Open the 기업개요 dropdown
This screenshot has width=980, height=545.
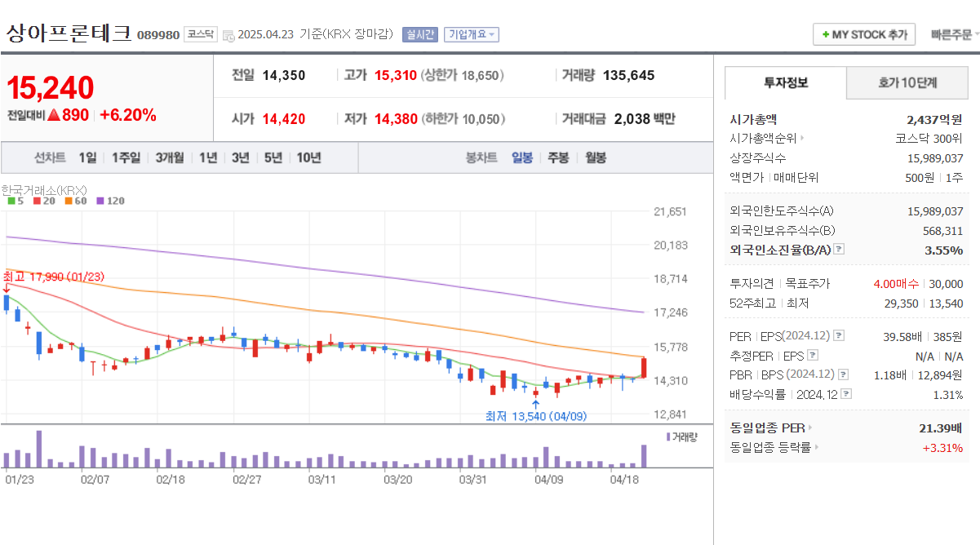pyautogui.click(x=471, y=33)
